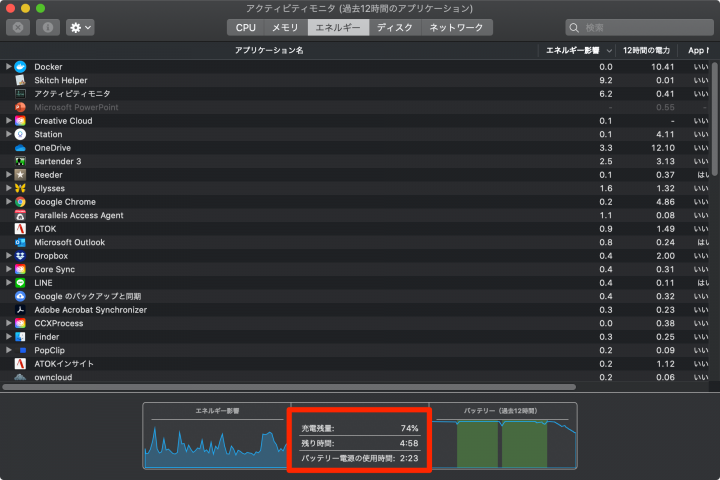Select the OneDrive cloud icon
This screenshot has height=480, width=720.
tap(20, 148)
